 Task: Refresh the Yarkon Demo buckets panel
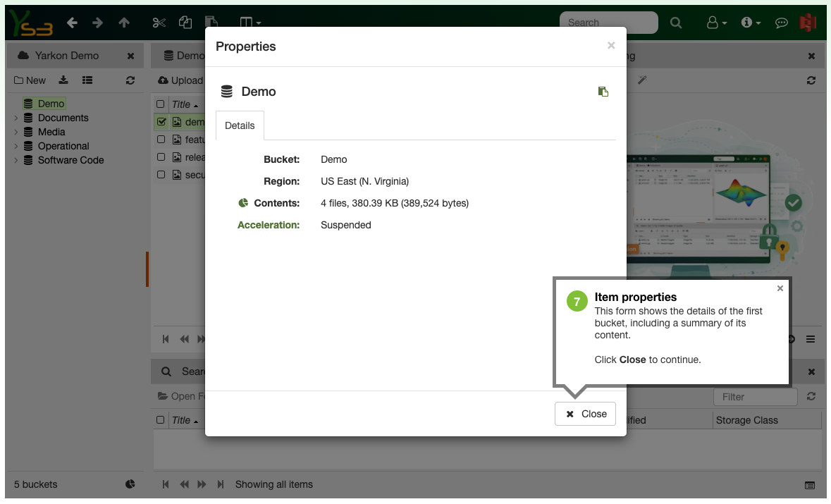(130, 80)
